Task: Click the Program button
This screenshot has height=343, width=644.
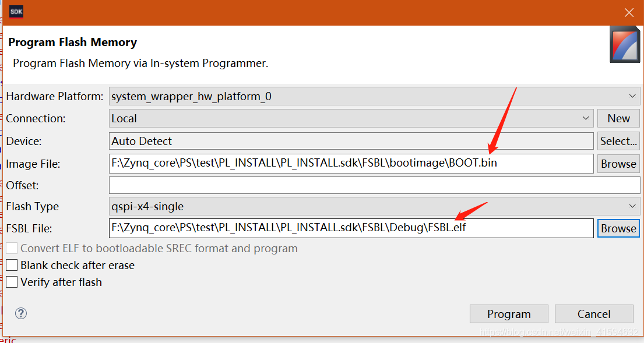Action: (x=509, y=314)
